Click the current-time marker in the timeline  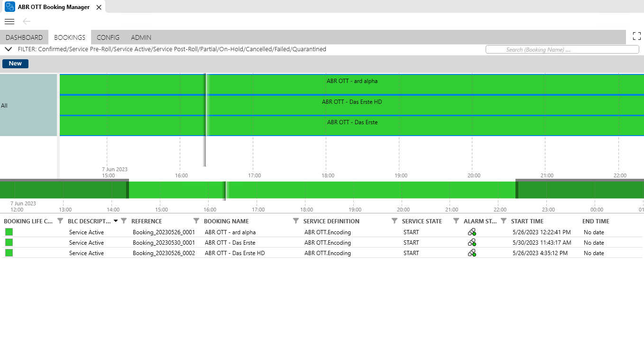(x=205, y=119)
